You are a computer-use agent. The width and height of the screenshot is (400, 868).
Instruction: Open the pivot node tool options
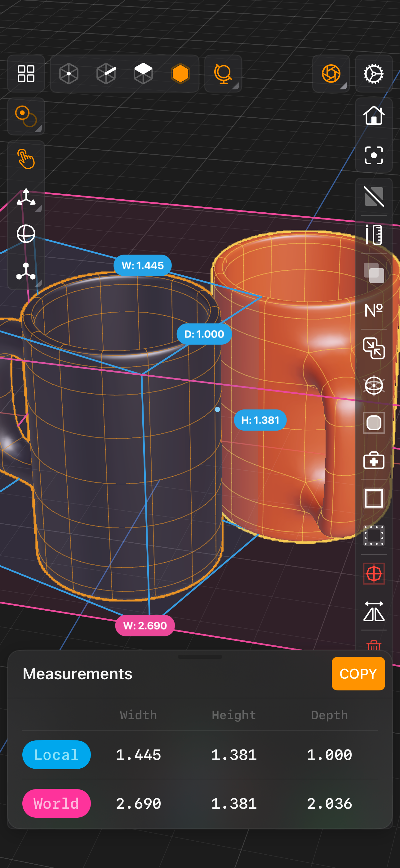pos(26,272)
